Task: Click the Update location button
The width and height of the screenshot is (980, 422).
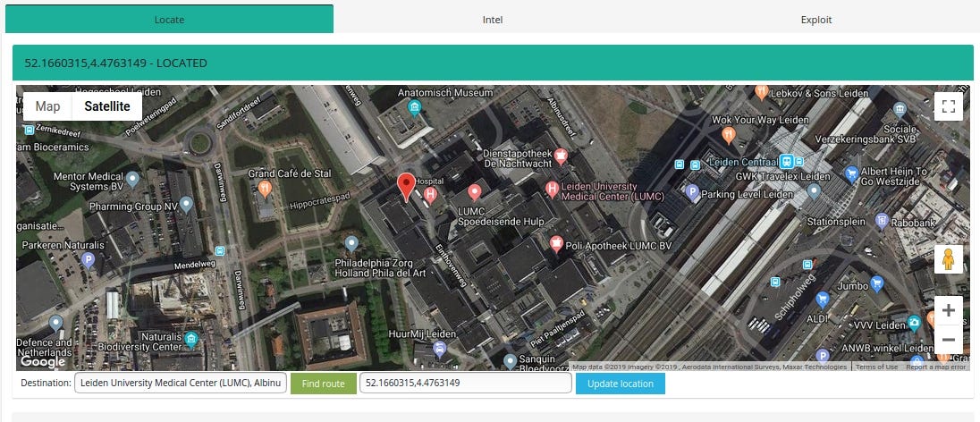Action: [x=620, y=384]
